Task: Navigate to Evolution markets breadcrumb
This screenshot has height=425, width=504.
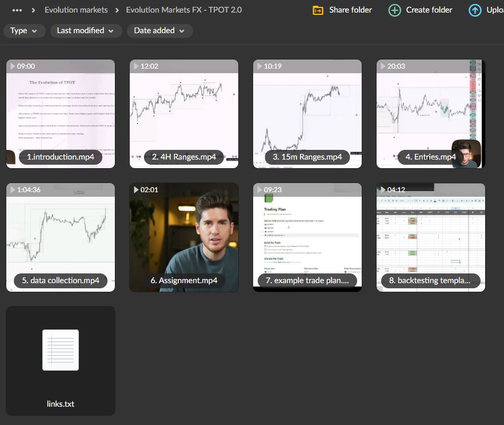Action: point(76,10)
